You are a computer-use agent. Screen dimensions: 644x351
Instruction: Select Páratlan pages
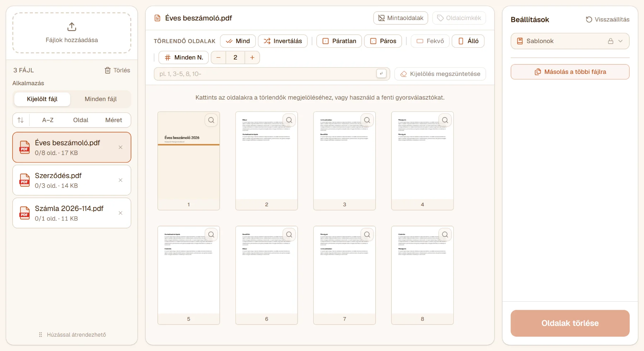(x=339, y=41)
